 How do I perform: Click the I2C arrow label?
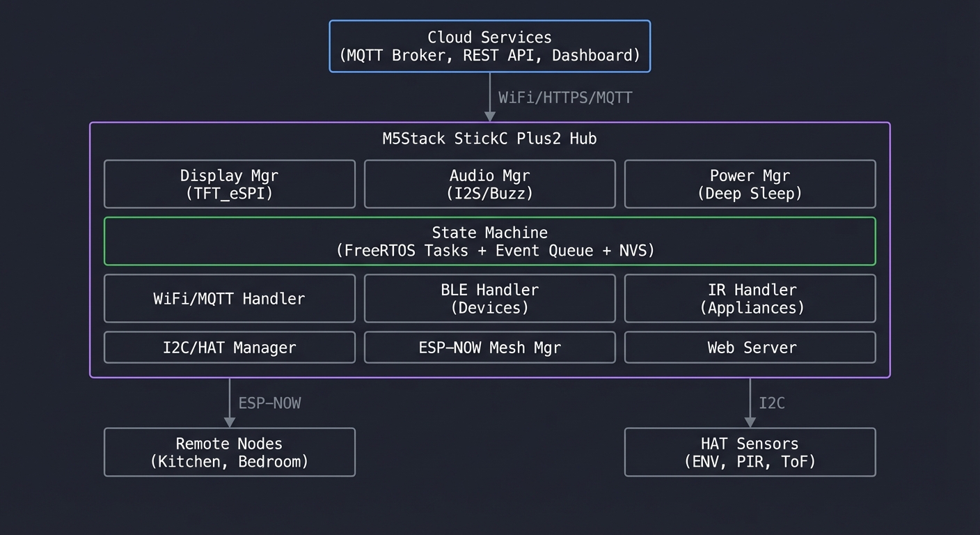[x=771, y=403]
